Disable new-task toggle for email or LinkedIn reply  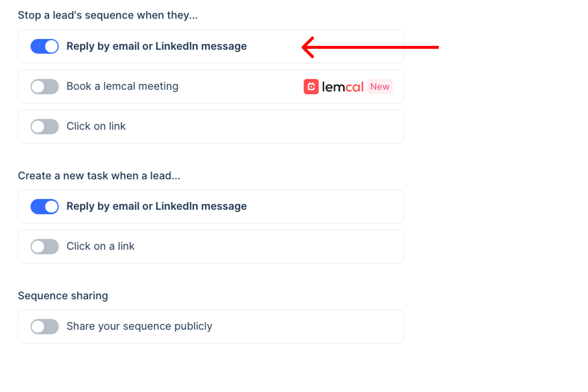(45, 206)
